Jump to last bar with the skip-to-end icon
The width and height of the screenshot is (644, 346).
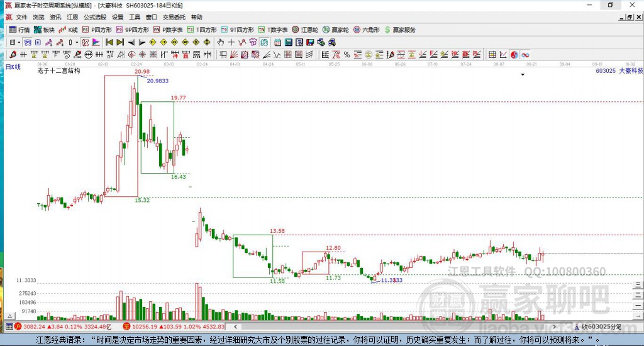point(120,42)
